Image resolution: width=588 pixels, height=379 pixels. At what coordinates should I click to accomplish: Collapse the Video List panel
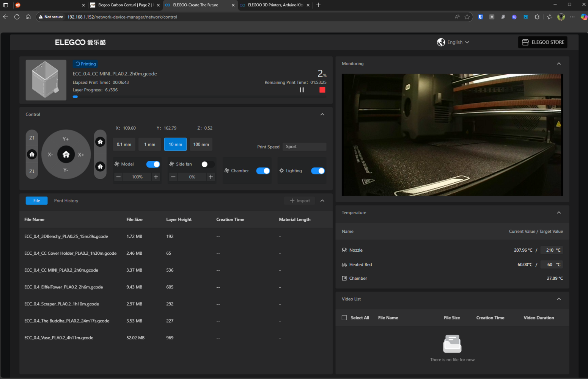point(559,299)
